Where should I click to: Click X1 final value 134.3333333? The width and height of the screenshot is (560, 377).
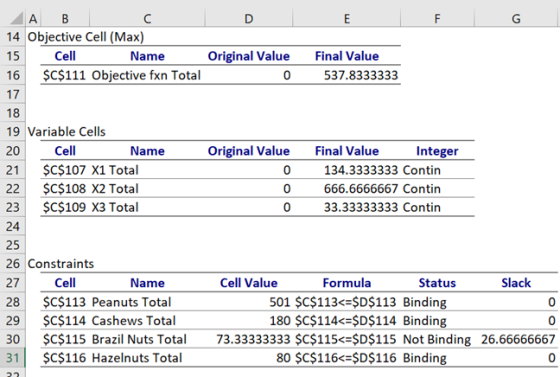click(361, 170)
